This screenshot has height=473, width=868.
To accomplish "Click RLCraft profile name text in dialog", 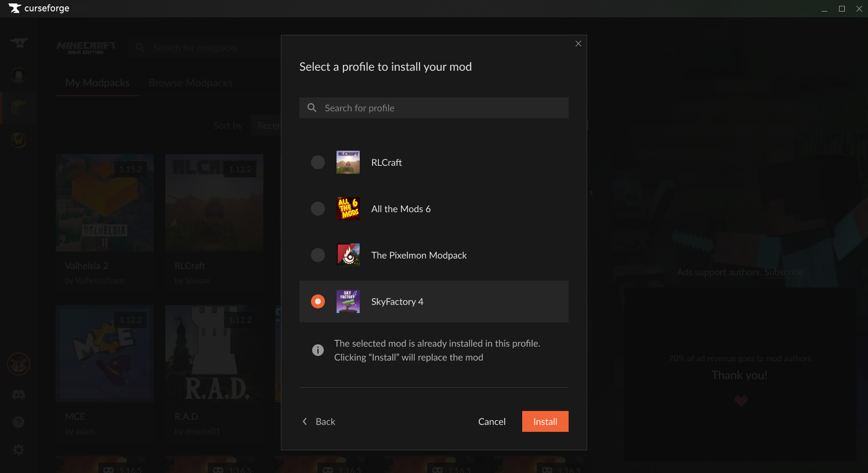I will pos(386,162).
